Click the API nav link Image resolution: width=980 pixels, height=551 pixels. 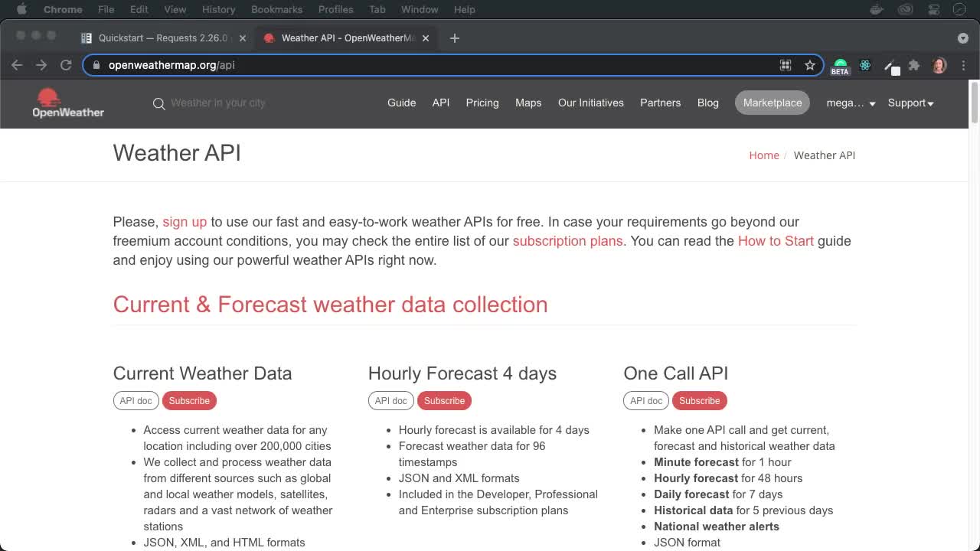[440, 103]
